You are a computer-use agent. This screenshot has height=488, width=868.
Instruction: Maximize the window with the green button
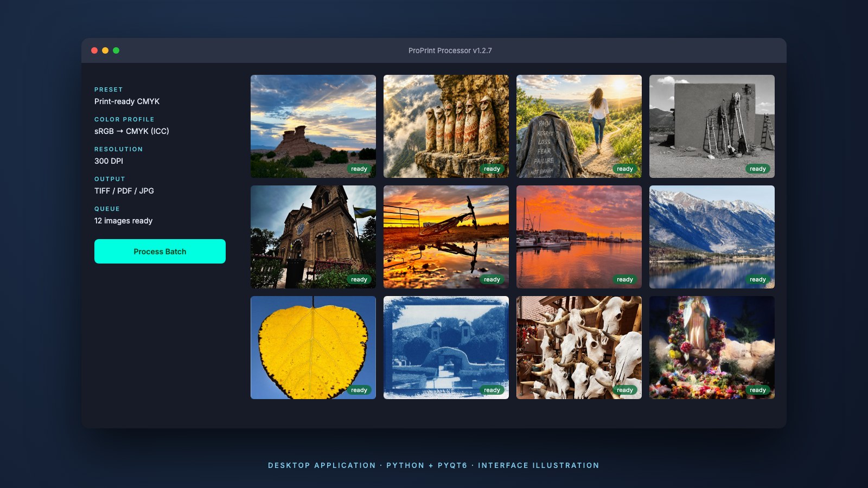point(116,50)
